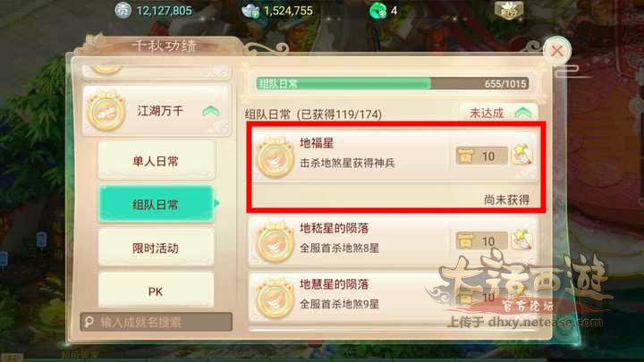
Task: Click the star reward icon beside 地嵇星的陨落
Action: tap(521, 240)
